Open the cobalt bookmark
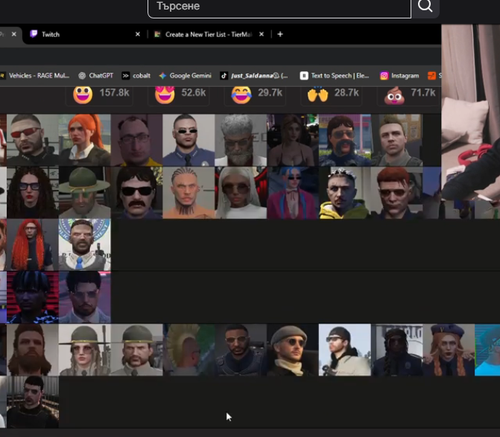This screenshot has width=500, height=437. (x=136, y=76)
